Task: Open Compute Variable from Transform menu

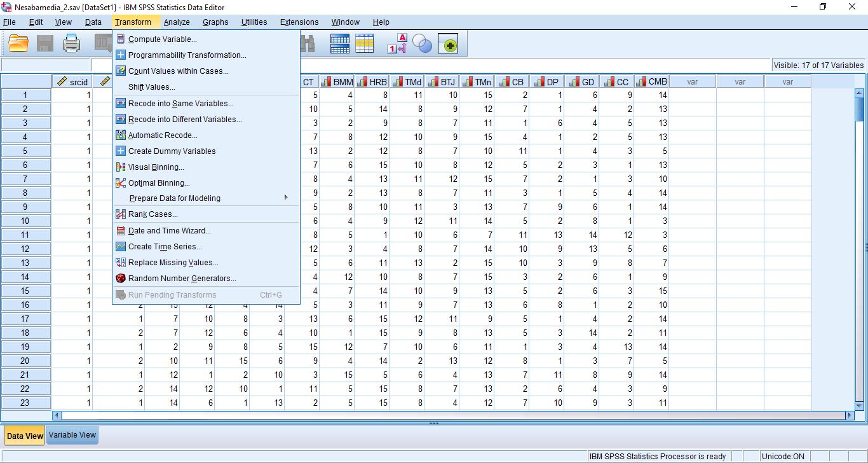Action: [162, 39]
